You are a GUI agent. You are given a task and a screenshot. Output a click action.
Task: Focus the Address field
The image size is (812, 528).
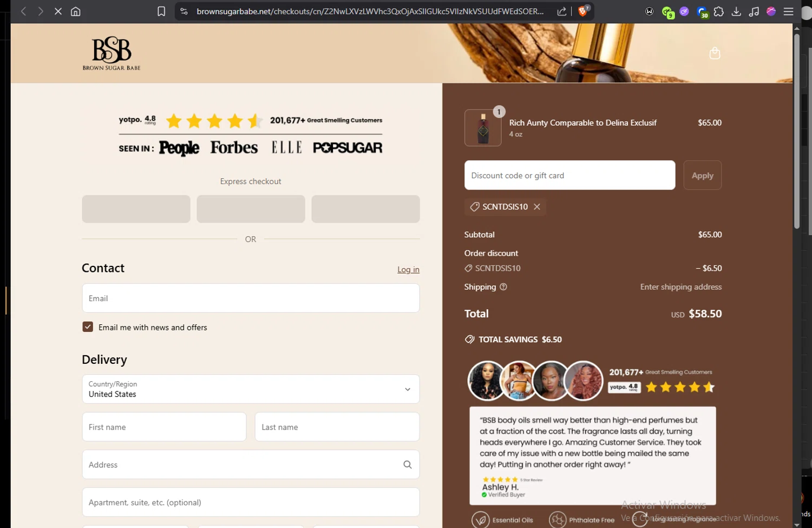(x=251, y=465)
